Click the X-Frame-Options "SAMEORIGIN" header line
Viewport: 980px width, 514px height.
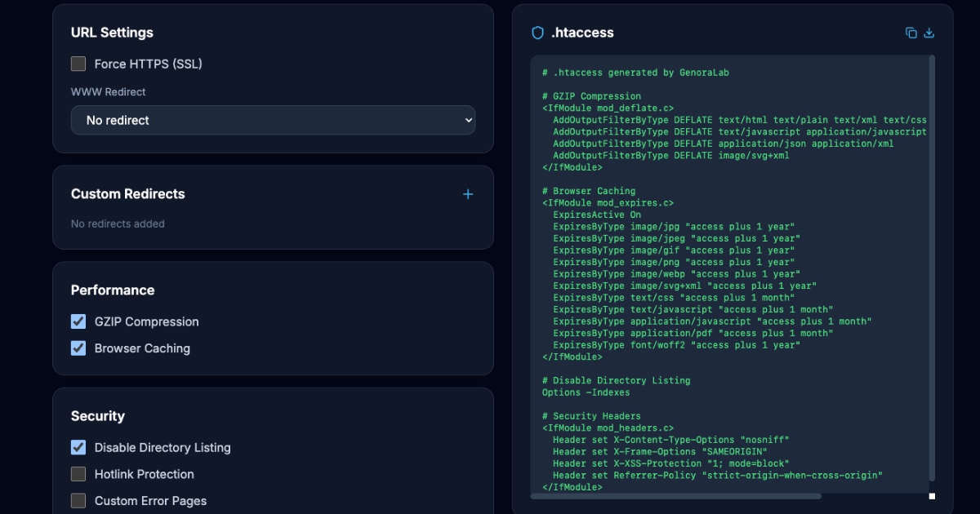[660, 451]
